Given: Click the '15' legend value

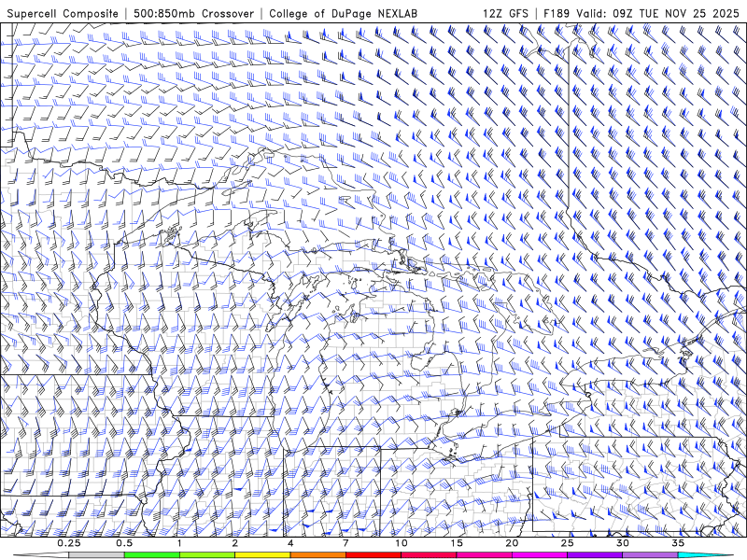Looking at the screenshot, I should [x=457, y=543].
